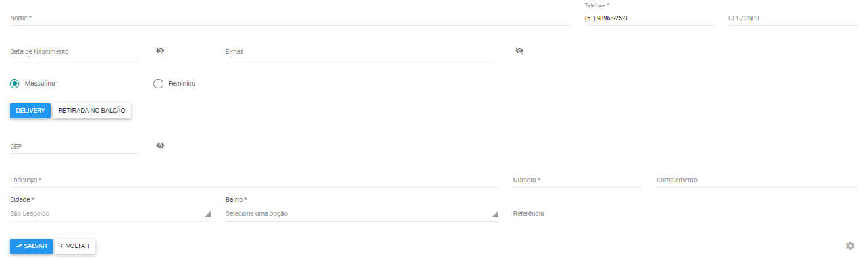Click the Salvar button
Viewport: 868px width, 260px height.
click(31, 246)
